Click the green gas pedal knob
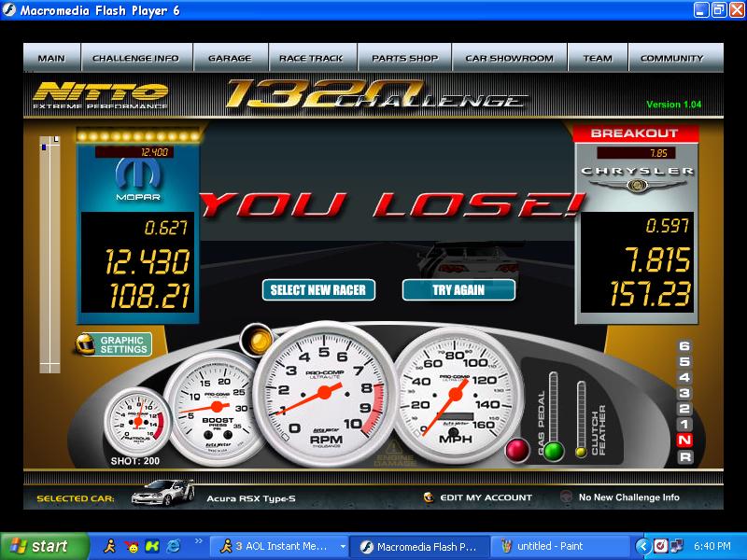Viewport: 747px width, 560px height. click(553, 451)
